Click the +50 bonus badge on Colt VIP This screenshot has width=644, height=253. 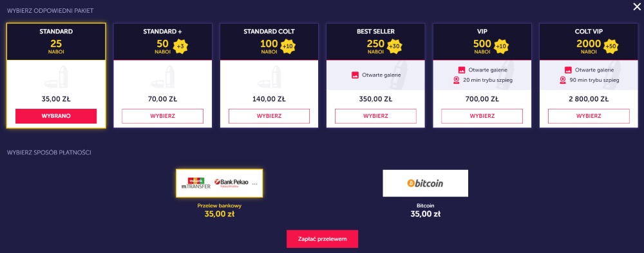point(612,46)
